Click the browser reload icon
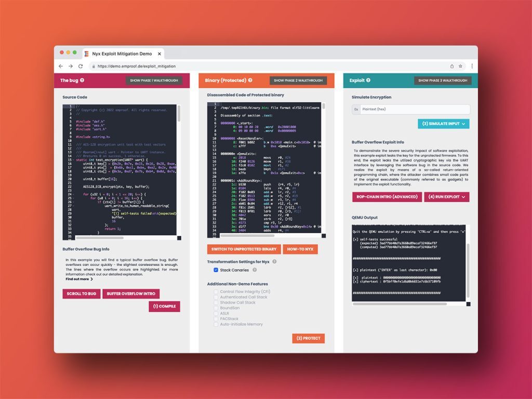Viewport: 532px width, 399px height. tap(81, 66)
